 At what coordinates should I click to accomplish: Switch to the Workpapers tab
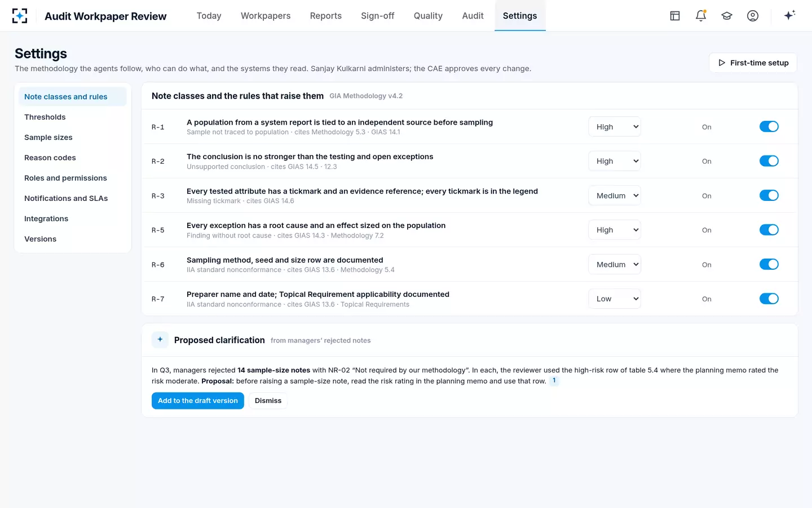tap(266, 16)
